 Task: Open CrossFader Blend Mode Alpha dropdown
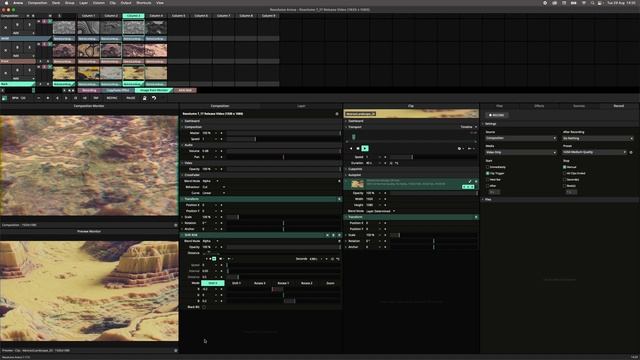(x=211, y=181)
